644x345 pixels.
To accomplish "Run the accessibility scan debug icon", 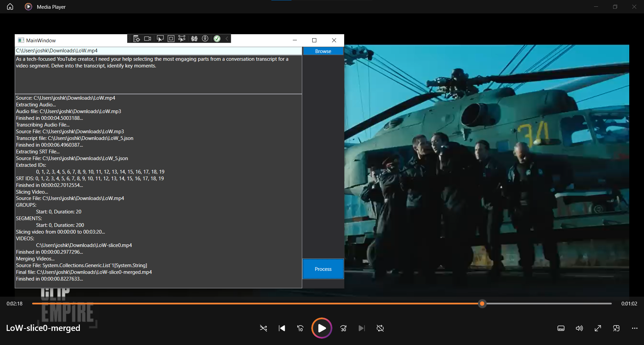I will [x=205, y=39].
